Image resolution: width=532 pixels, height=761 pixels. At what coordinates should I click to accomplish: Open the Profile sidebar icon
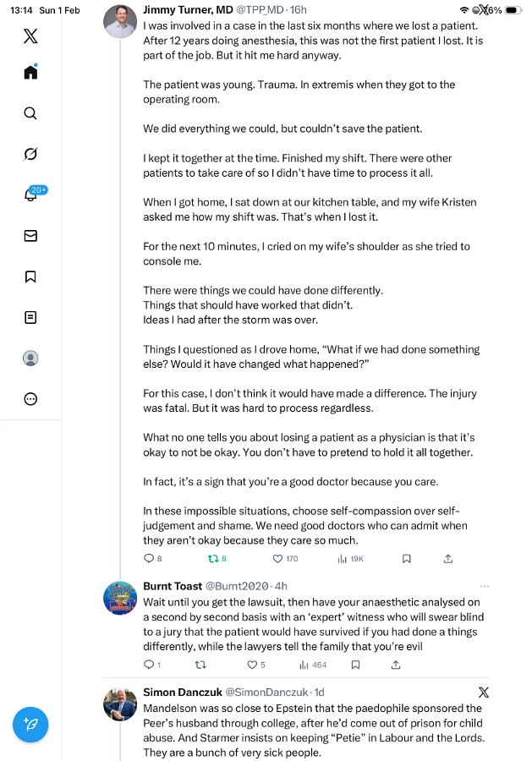(x=30, y=359)
